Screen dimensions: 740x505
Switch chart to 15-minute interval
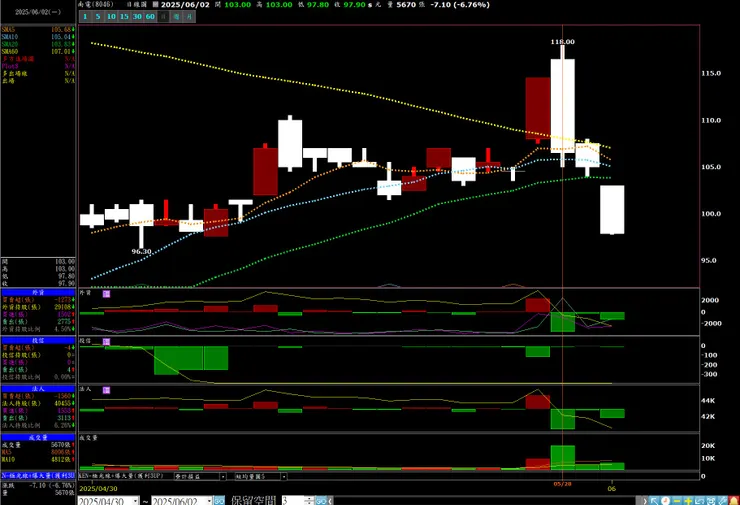124,17
